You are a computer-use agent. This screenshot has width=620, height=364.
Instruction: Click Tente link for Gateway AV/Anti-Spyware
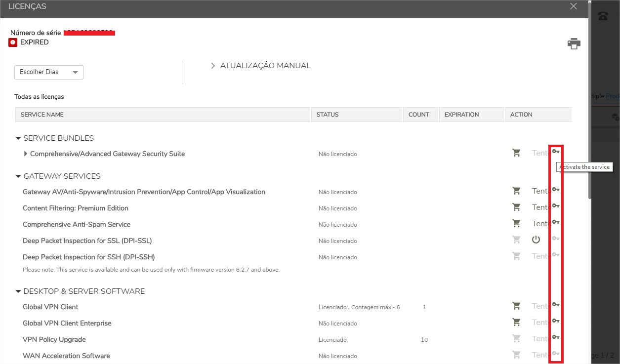click(541, 191)
